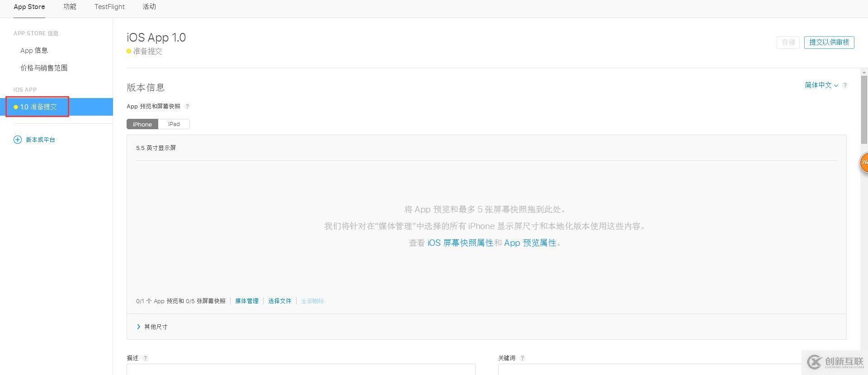Click 提交以供审核 button
The image size is (868, 375).
tap(829, 42)
